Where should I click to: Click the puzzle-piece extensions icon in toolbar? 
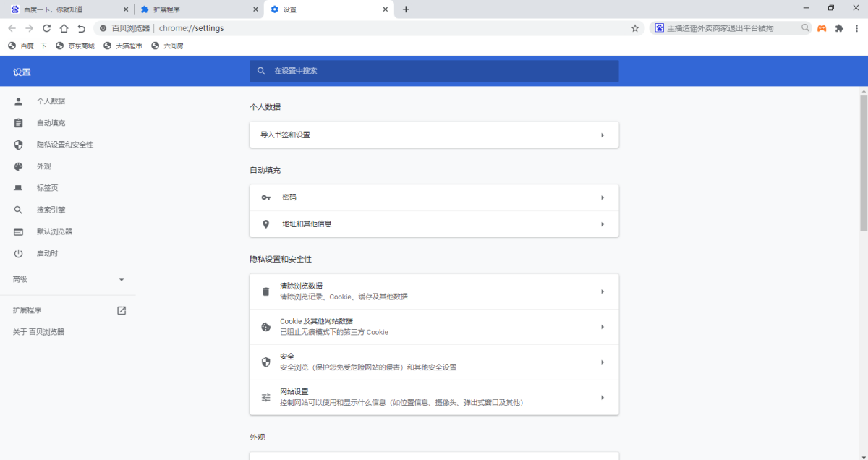(839, 27)
